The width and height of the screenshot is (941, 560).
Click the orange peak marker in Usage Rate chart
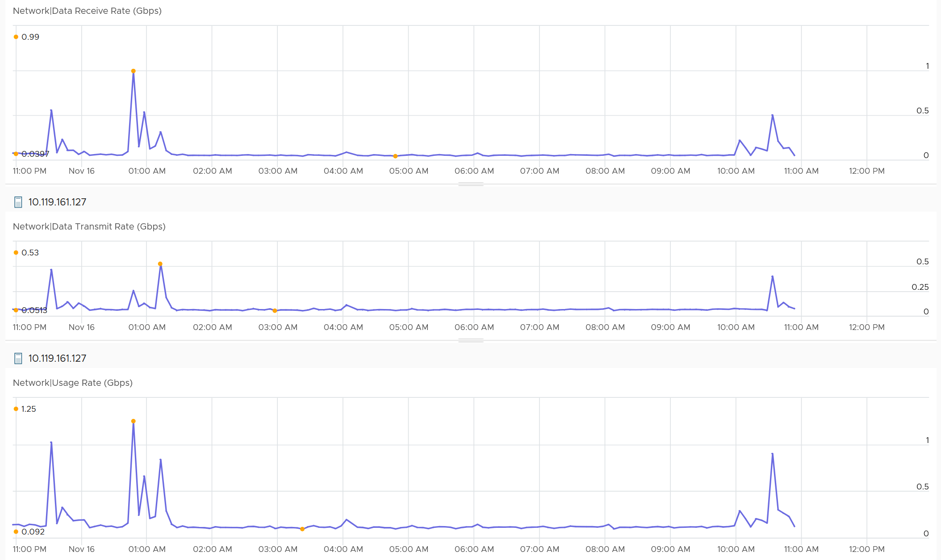point(133,421)
